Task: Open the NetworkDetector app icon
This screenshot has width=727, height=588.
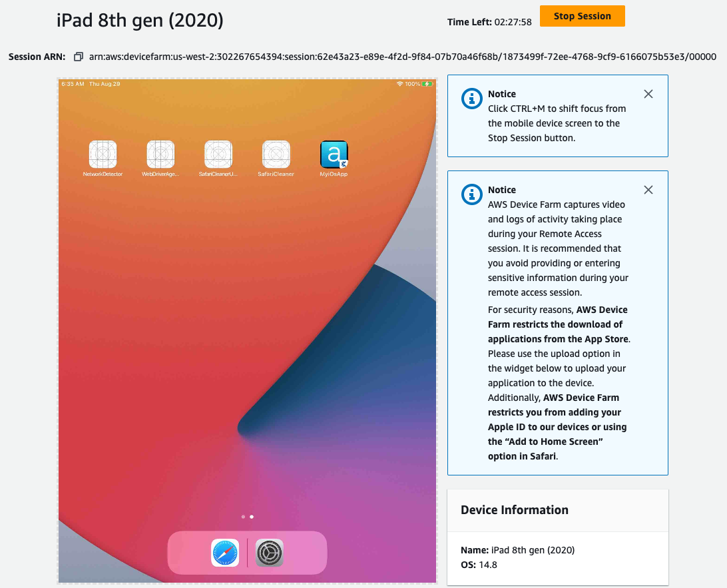Action: click(103, 154)
